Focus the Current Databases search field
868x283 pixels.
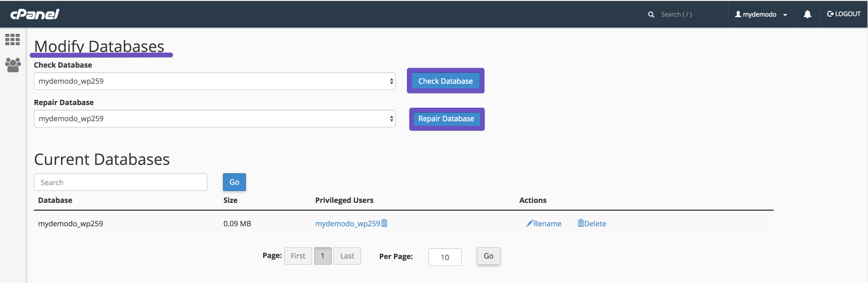tap(120, 183)
